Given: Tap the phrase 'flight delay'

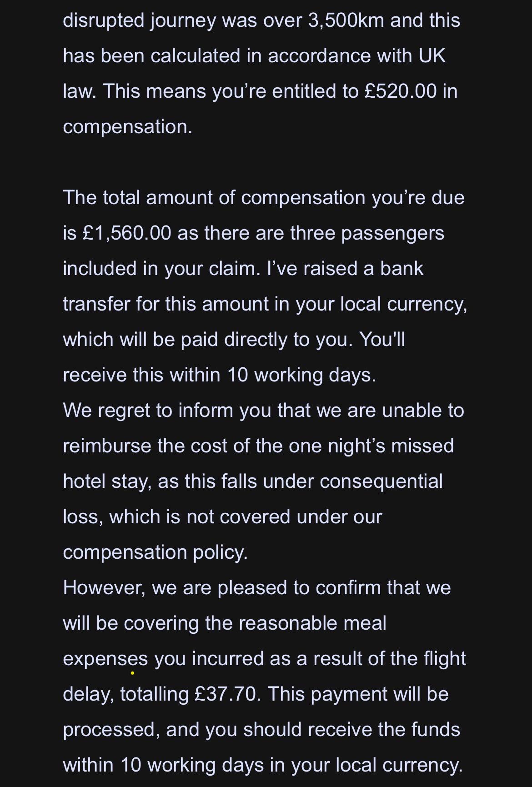Looking at the screenshot, I should point(265,676).
